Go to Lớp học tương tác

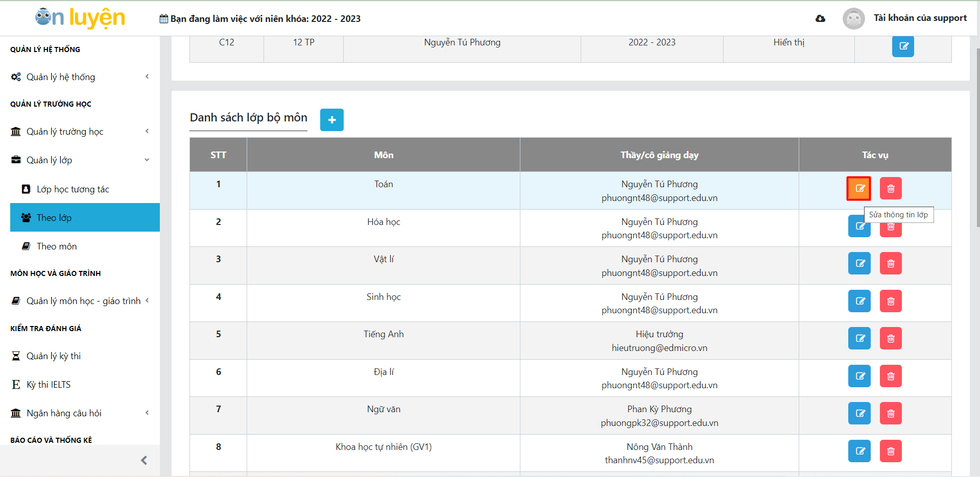tap(73, 189)
